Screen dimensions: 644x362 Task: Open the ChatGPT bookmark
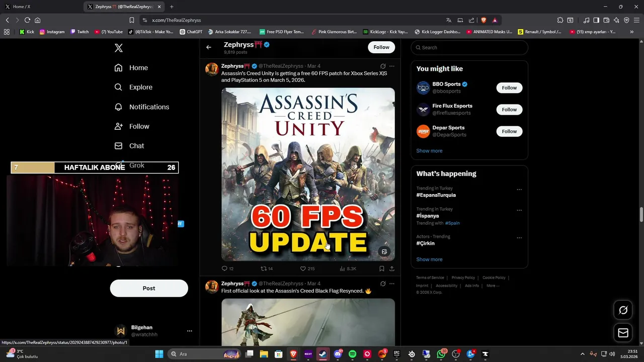coord(191,32)
